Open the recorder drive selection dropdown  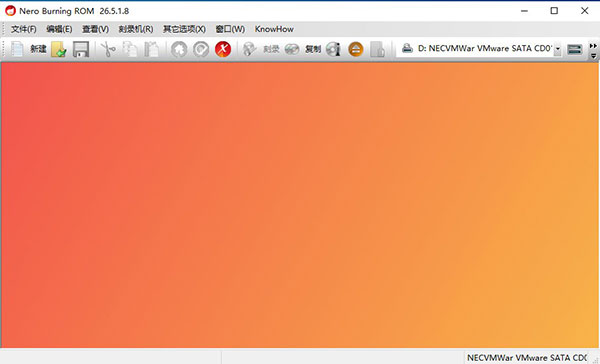[558, 49]
